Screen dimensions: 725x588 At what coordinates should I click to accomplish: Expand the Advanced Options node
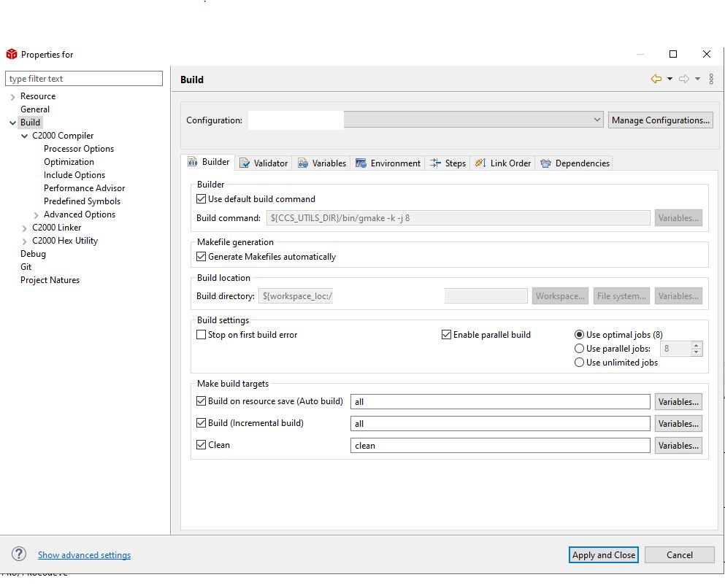36,214
